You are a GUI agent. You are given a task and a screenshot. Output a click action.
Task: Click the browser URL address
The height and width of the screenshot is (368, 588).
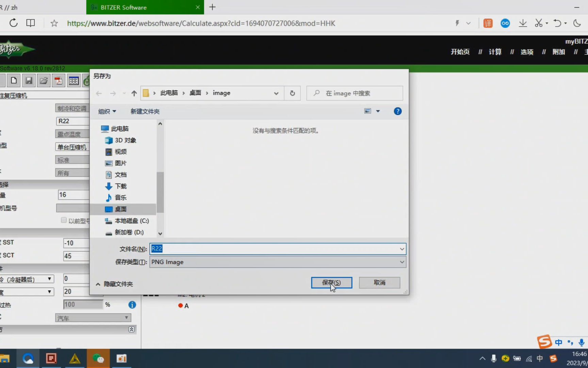pos(201,23)
